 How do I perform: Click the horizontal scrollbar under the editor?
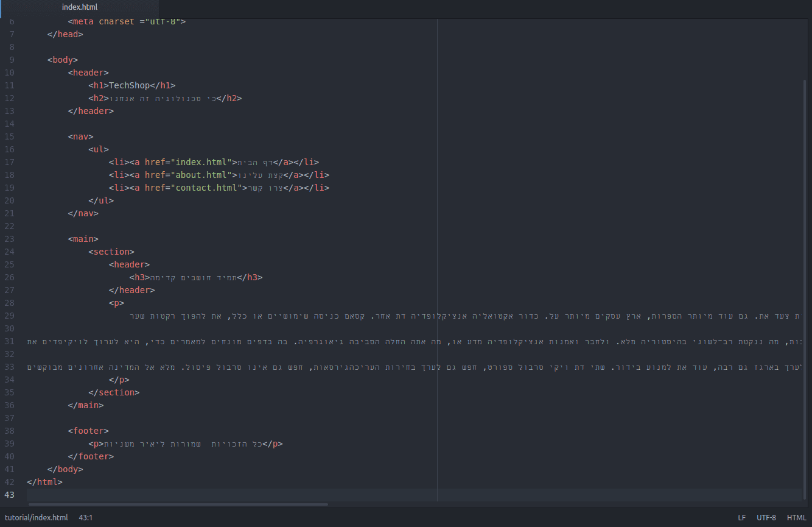coord(178,504)
